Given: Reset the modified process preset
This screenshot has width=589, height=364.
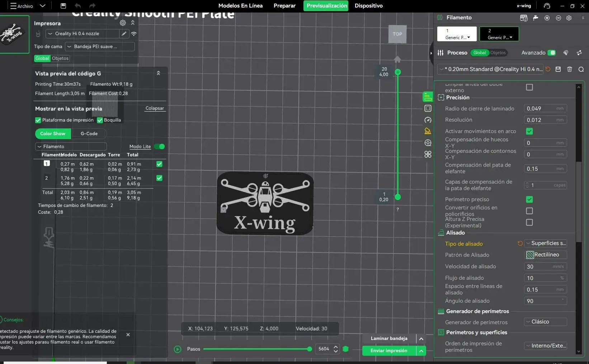Looking at the screenshot, I should tap(548, 69).
